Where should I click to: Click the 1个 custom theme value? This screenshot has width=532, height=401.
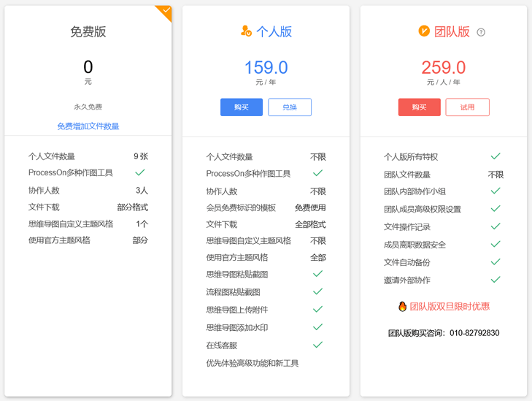142,224
